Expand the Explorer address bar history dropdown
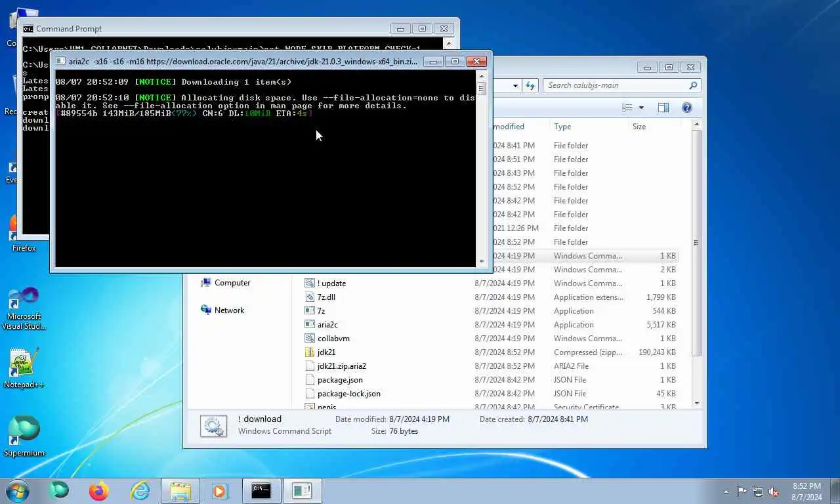The image size is (840, 504). 516,85
